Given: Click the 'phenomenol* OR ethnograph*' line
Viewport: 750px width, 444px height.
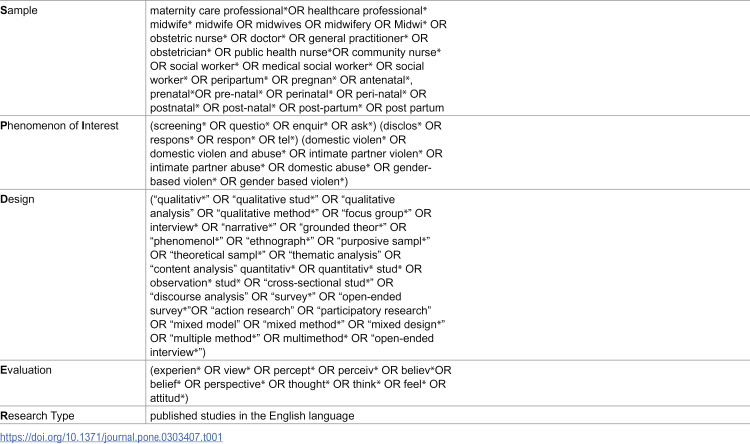Looking at the screenshot, I should pyautogui.click(x=290, y=241).
